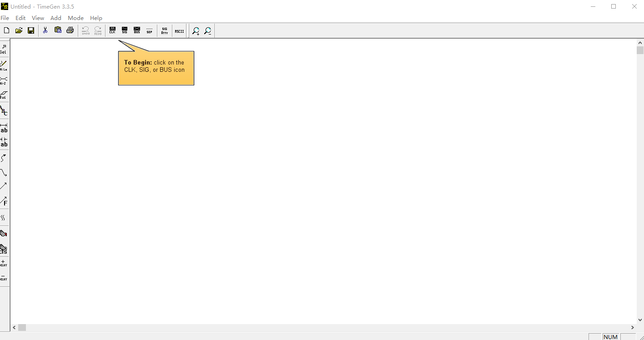Image resolution: width=644 pixels, height=340 pixels.
Task: Add a clock with the CLK icon
Action: (112, 30)
